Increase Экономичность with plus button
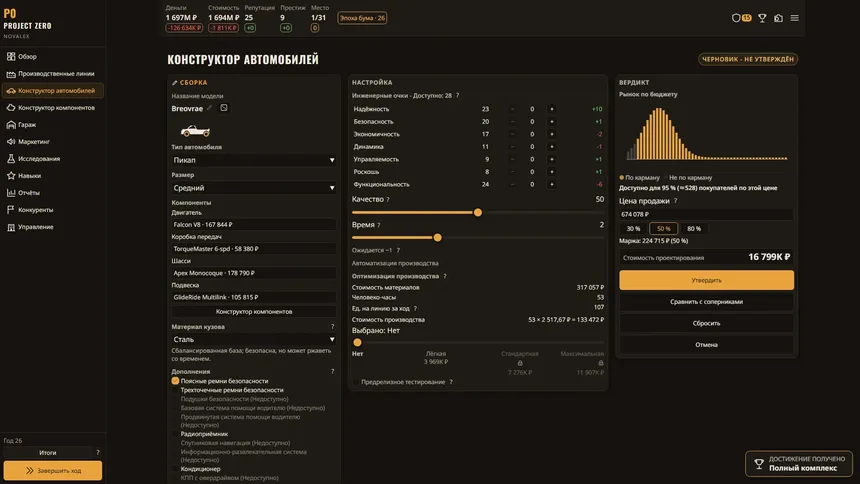This screenshot has height=484, width=860. tap(552, 134)
